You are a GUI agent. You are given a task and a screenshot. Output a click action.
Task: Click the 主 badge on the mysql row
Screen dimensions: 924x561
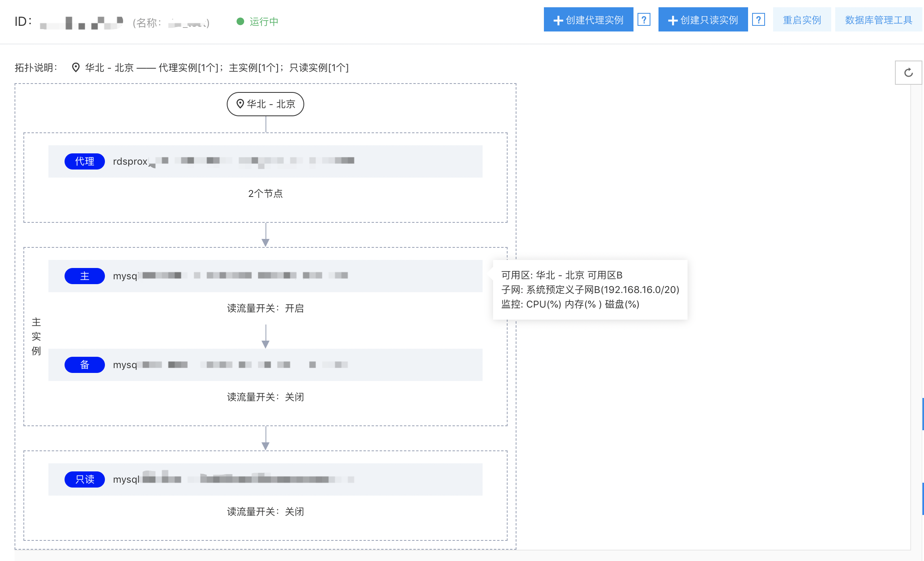(x=85, y=276)
